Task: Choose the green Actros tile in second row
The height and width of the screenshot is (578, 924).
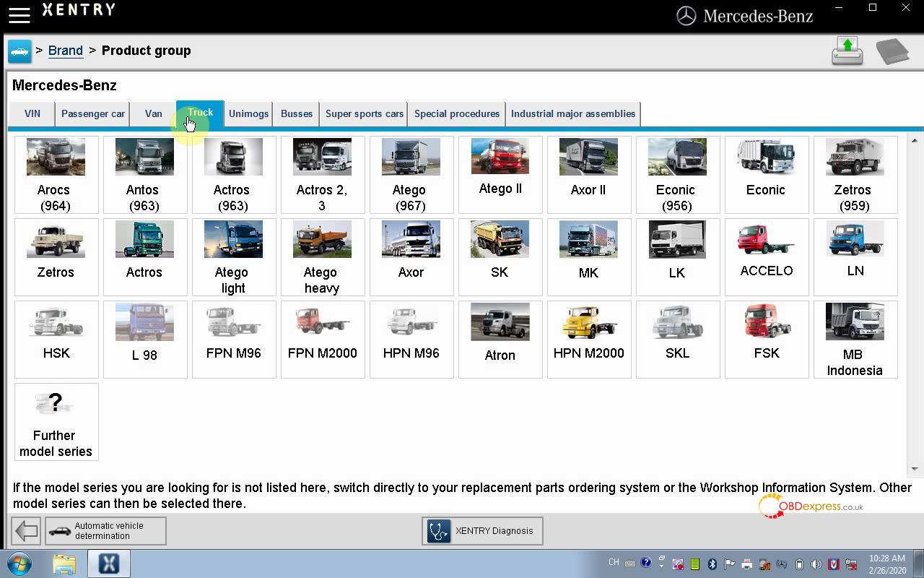Action: [145, 257]
